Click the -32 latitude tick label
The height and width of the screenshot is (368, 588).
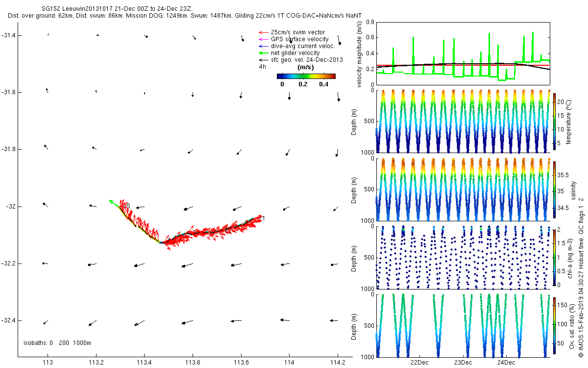pos(11,207)
